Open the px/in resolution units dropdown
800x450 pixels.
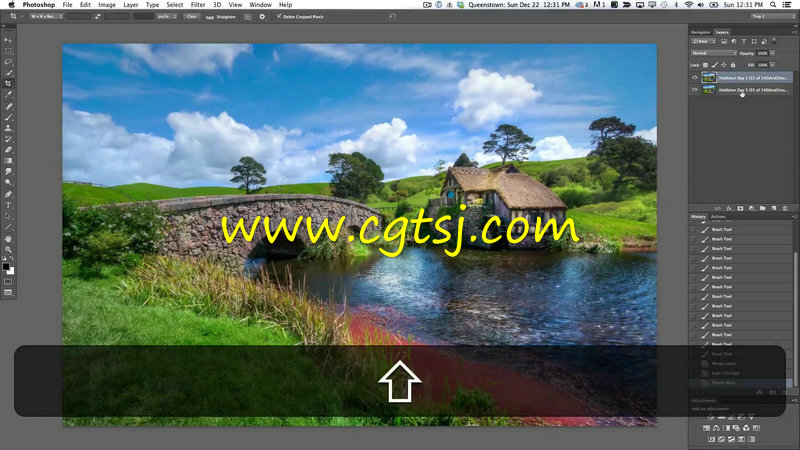click(x=167, y=17)
